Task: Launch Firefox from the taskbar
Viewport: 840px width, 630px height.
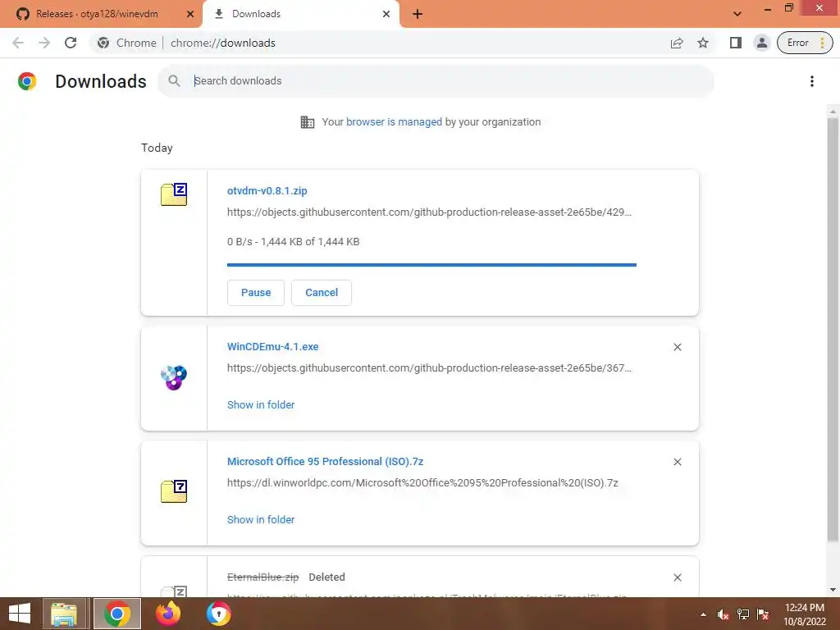Action: point(167,614)
